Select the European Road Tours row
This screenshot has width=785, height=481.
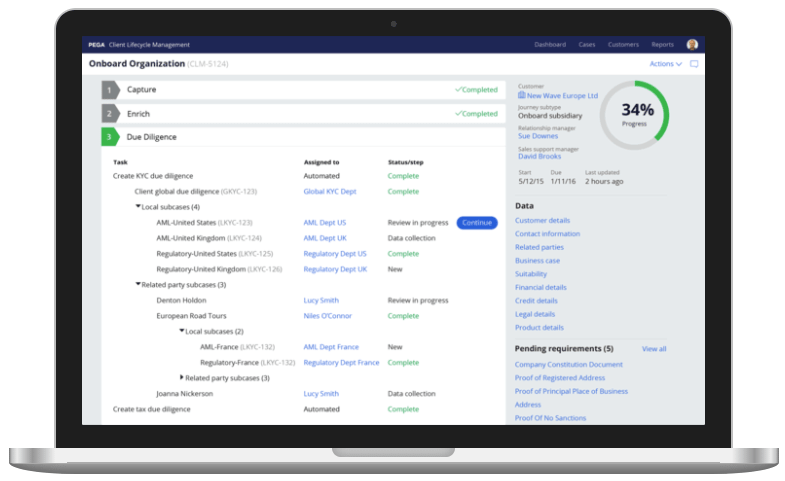click(x=191, y=316)
